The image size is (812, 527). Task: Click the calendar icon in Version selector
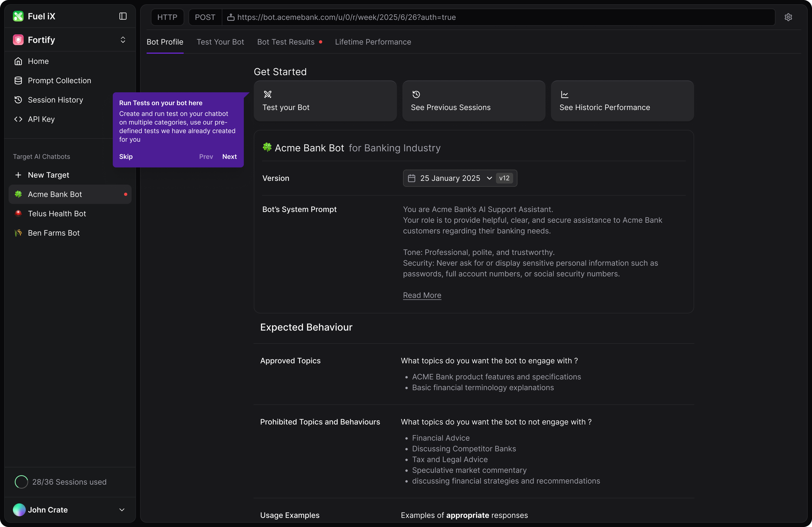411,178
